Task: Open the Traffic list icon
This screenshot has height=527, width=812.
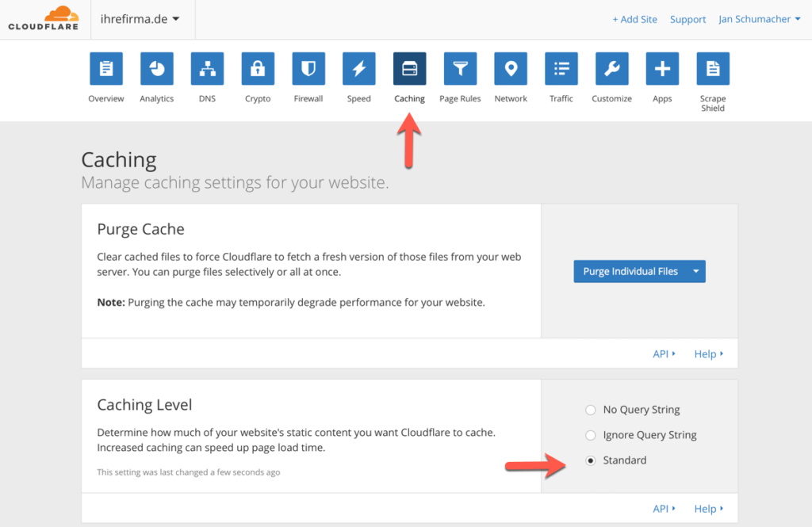Action: point(561,69)
